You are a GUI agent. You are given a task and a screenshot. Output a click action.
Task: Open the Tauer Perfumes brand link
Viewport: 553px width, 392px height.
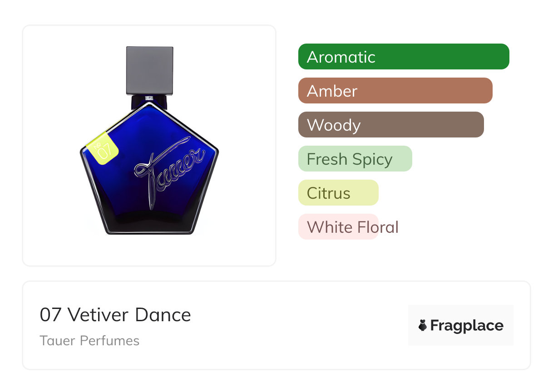(x=89, y=341)
